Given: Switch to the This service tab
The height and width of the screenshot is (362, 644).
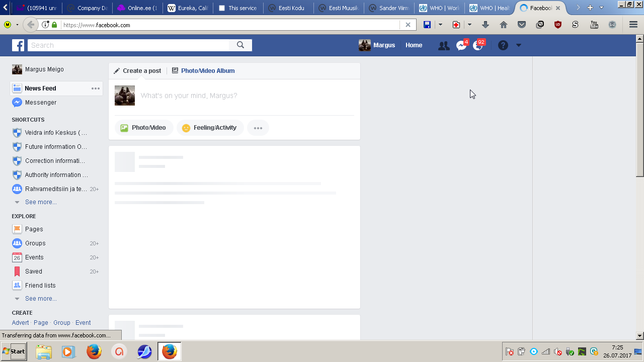Looking at the screenshot, I should (x=238, y=8).
